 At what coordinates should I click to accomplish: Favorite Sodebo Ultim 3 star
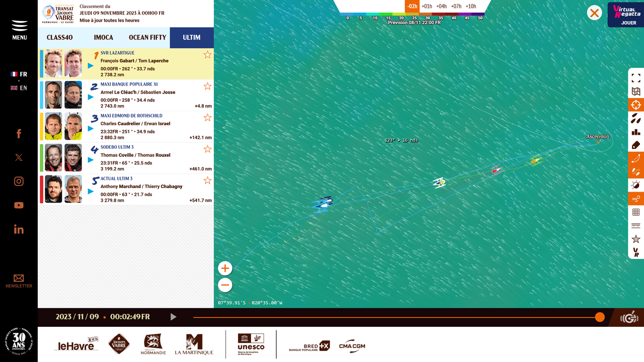tap(207, 149)
